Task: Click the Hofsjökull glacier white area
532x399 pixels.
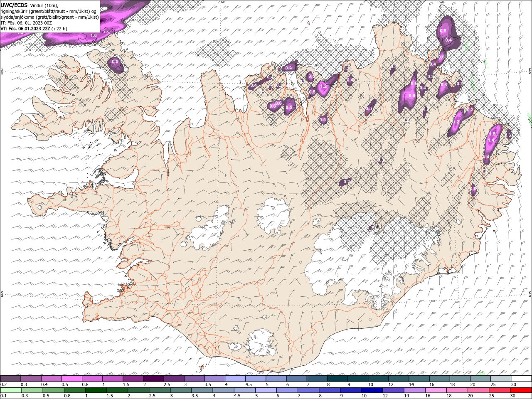Action: [x=273, y=216]
